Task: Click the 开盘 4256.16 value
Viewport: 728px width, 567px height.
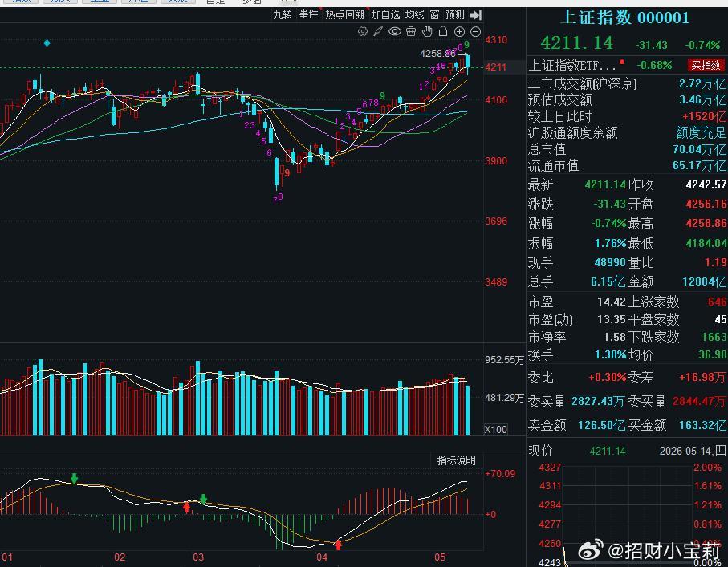Action: coord(706,205)
